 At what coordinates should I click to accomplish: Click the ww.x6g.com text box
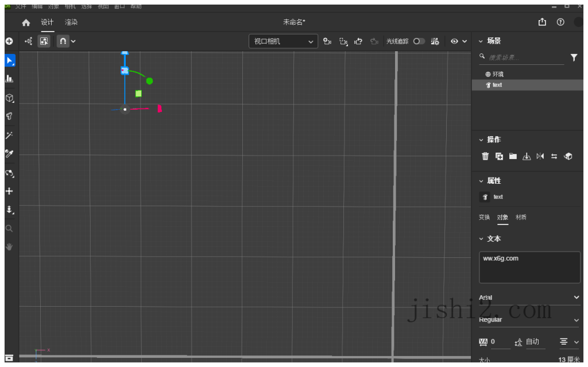529,267
